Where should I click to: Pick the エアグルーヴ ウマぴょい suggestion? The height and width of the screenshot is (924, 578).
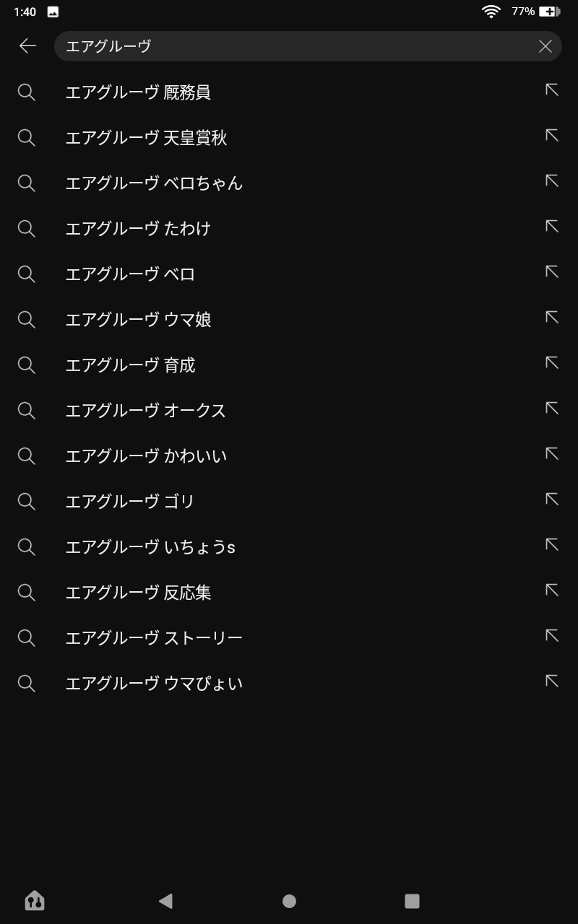pos(153,684)
